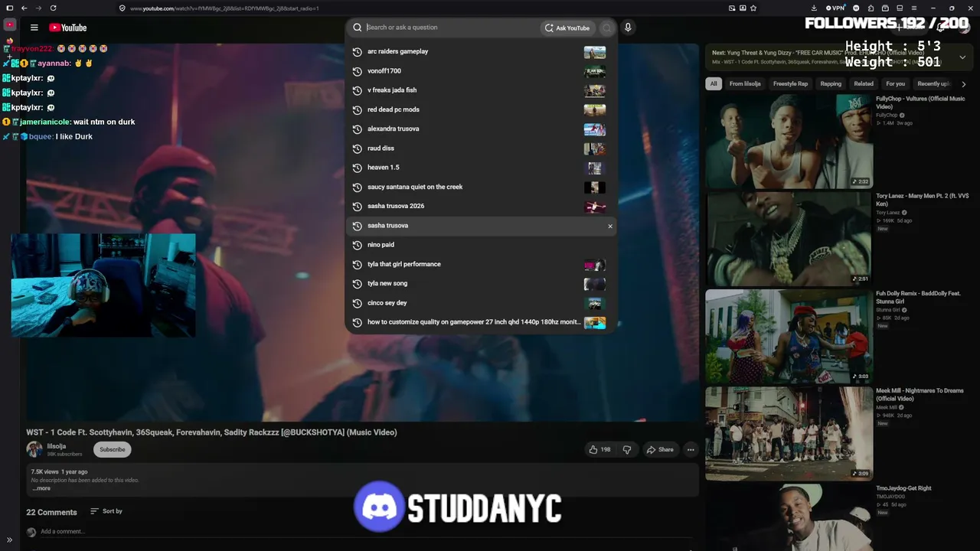Viewport: 980px width, 551px height.
Task: Subscribe to the lilsolja channel
Action: [x=112, y=450]
